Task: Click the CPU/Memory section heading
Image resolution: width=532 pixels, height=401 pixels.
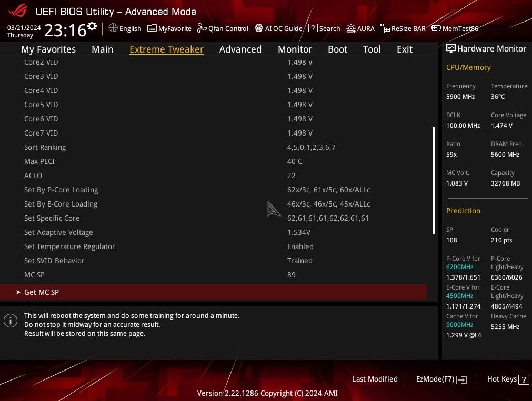Action: [468, 67]
